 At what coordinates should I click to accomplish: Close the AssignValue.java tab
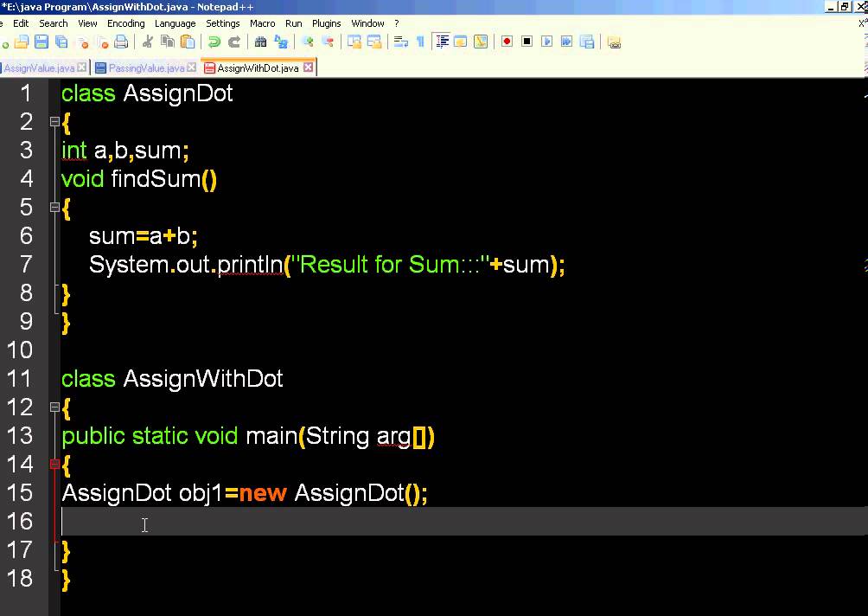(x=82, y=67)
